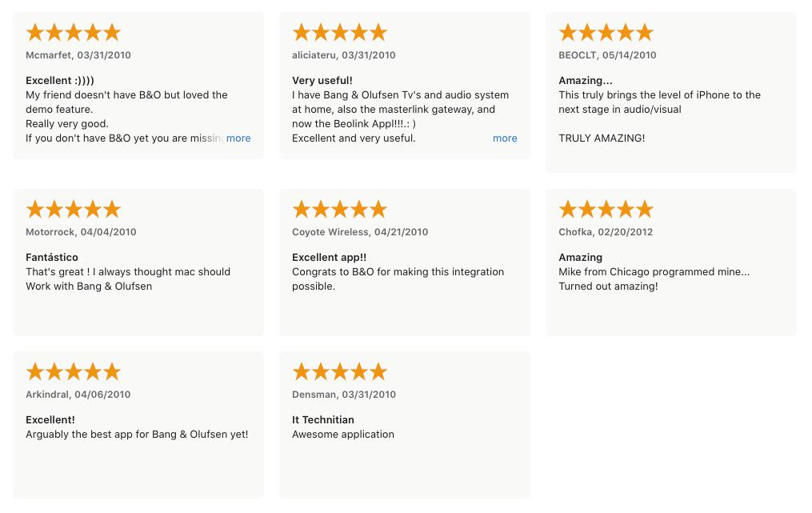Click the star rating on Densman's review
812x513 pixels.
(x=340, y=372)
